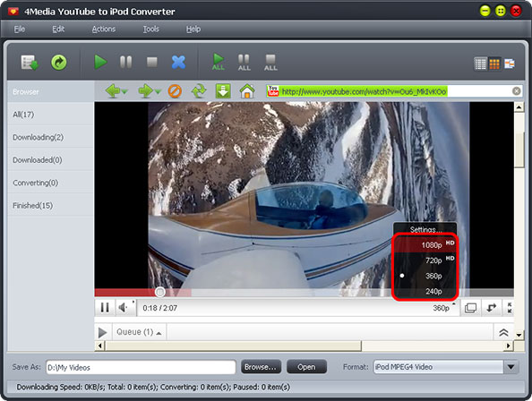Screen dimensions: 532x401
Task: Click the browser view mode icon
Action: click(x=509, y=64)
